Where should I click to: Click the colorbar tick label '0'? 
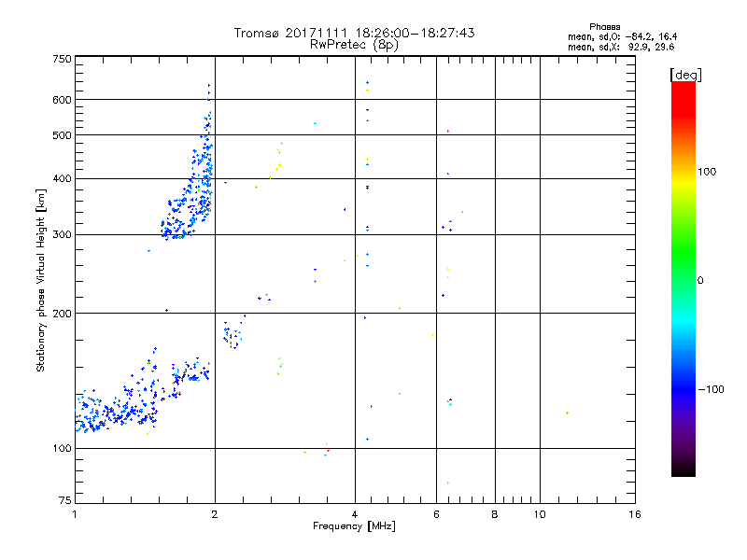point(700,281)
